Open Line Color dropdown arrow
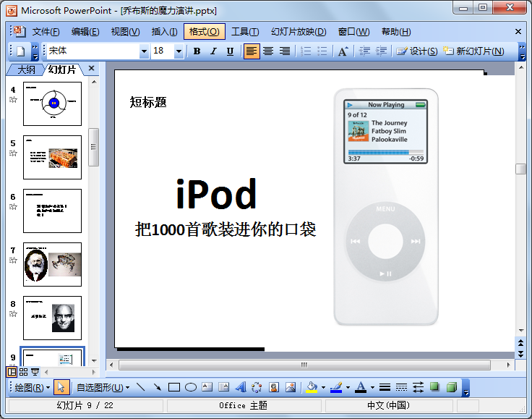Screen dimensions: 532x419 click(x=348, y=387)
